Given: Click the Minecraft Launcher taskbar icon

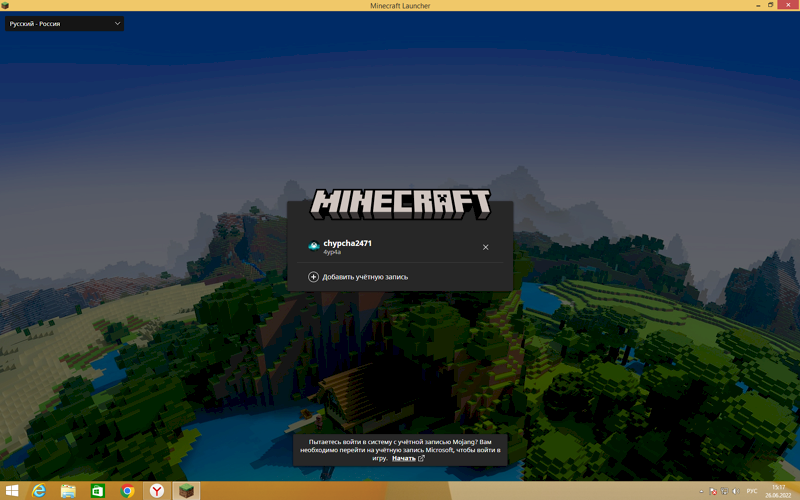Looking at the screenshot, I should click(x=186, y=491).
